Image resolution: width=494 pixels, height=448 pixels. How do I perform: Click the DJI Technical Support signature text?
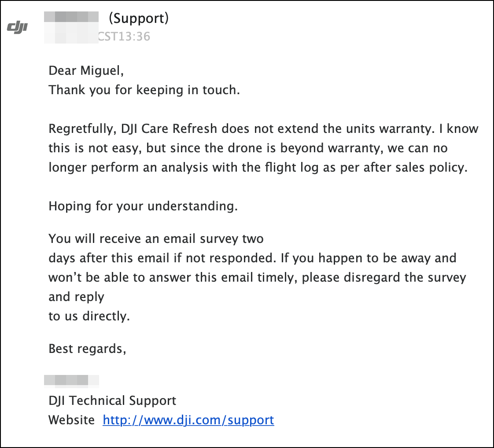coord(112,401)
